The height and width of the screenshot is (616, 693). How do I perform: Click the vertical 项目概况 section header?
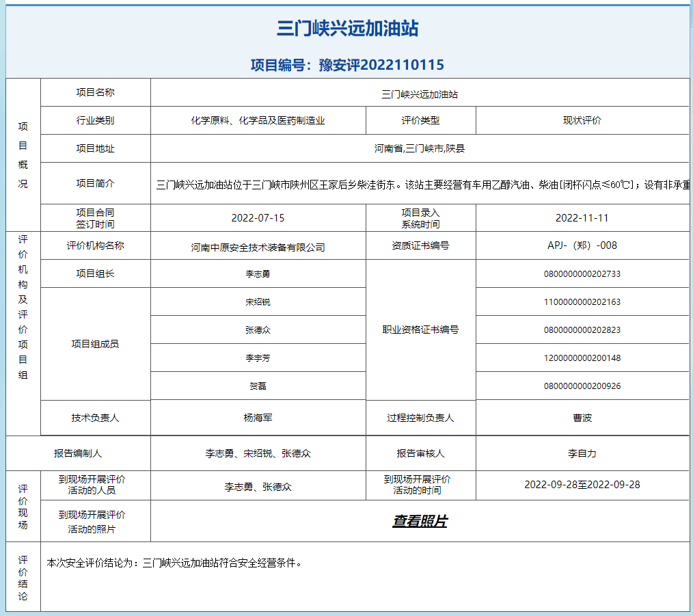[23, 155]
